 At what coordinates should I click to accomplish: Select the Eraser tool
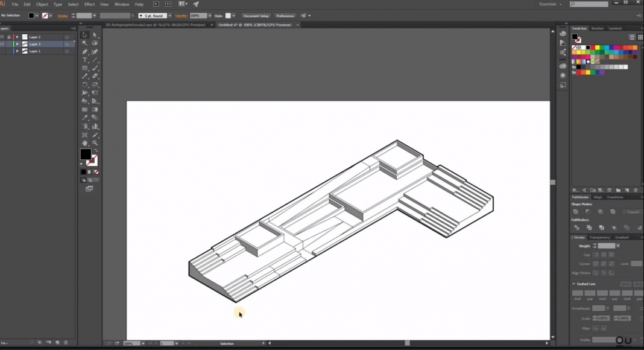[95, 76]
